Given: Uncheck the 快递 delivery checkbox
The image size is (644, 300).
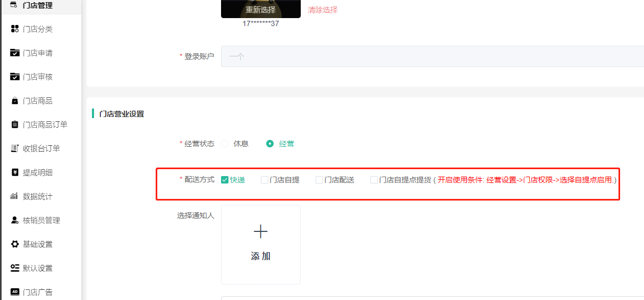Looking at the screenshot, I should pyautogui.click(x=225, y=180).
